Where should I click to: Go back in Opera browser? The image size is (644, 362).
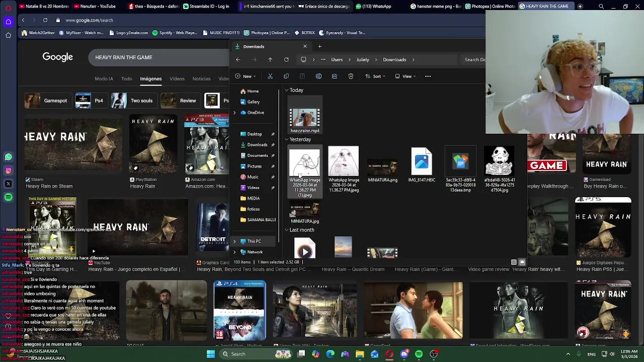pyautogui.click(x=23, y=20)
